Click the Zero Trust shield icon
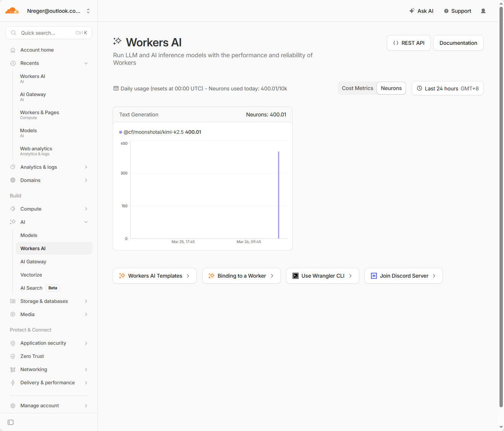Image resolution: width=504 pixels, height=431 pixels. (13, 356)
